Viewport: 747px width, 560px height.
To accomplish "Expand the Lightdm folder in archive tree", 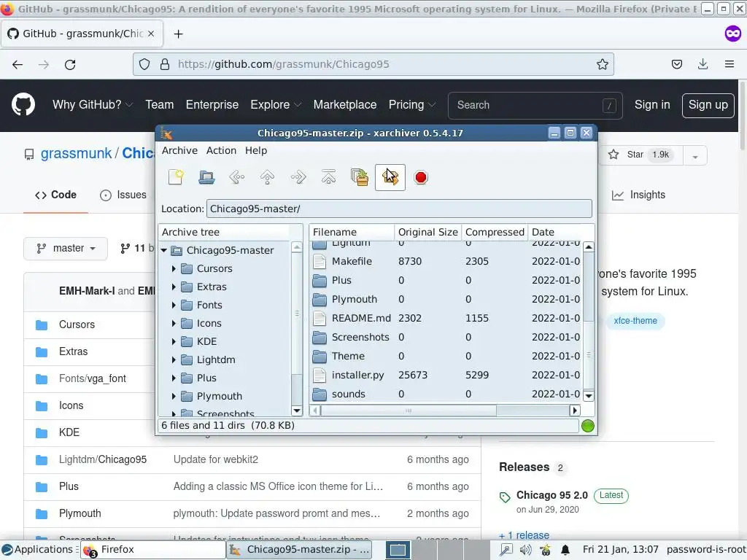I will [x=174, y=359].
